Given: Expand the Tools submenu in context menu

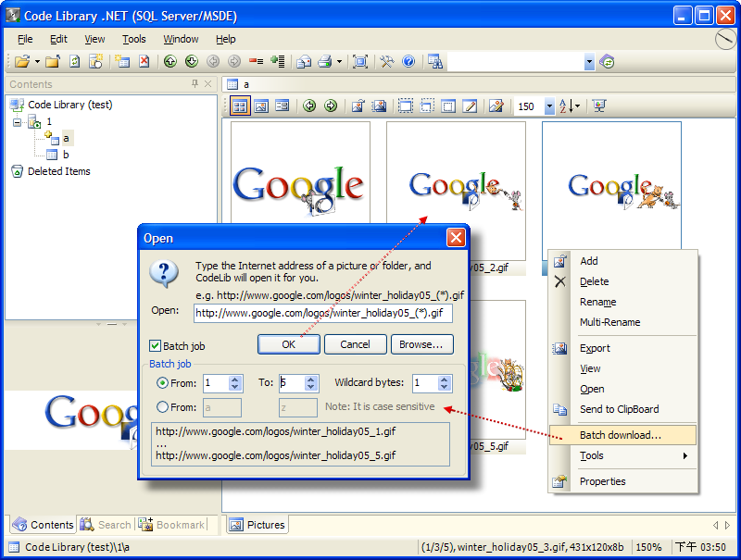Looking at the screenshot, I should (684, 455).
